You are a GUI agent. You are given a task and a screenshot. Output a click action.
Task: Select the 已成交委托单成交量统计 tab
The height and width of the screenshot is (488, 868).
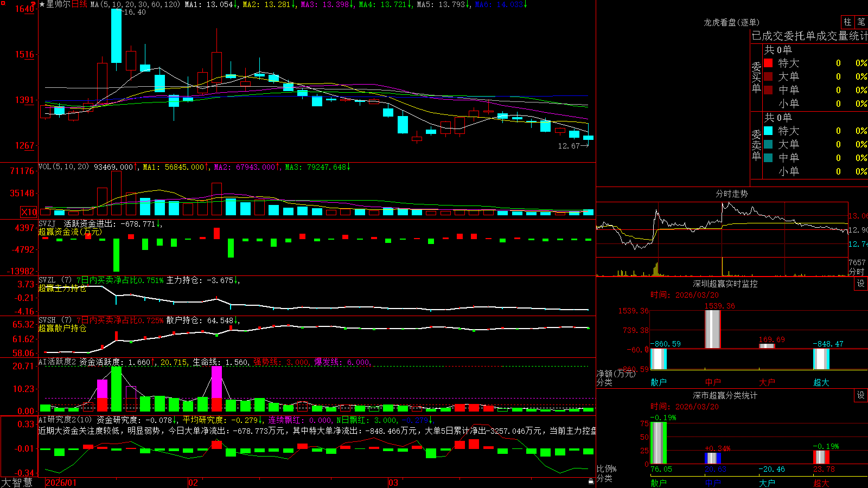(x=809, y=36)
